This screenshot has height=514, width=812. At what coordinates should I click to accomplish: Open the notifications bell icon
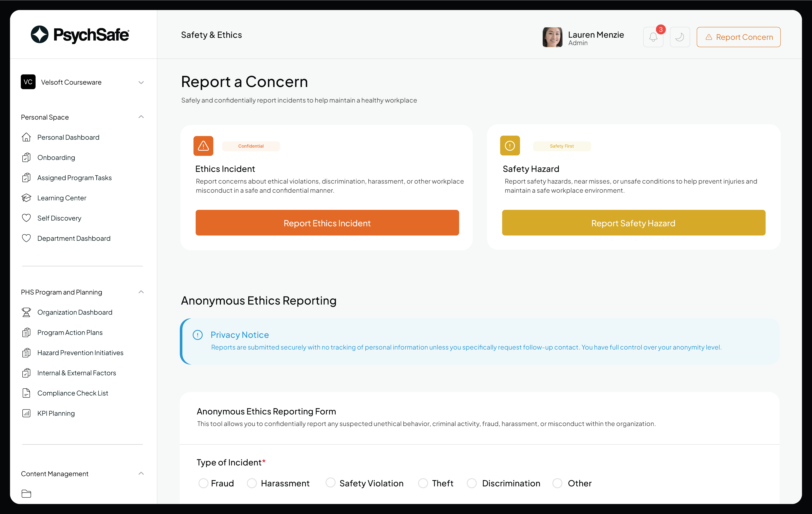653,37
